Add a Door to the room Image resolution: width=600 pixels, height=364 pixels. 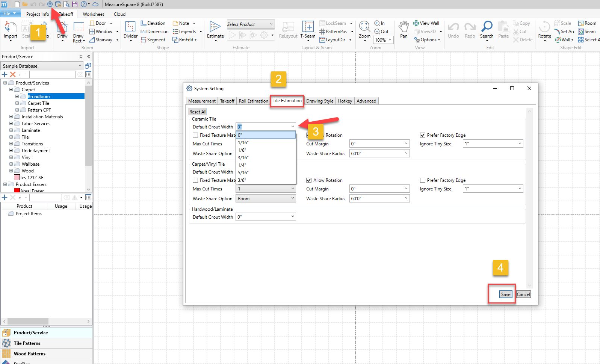101,23
